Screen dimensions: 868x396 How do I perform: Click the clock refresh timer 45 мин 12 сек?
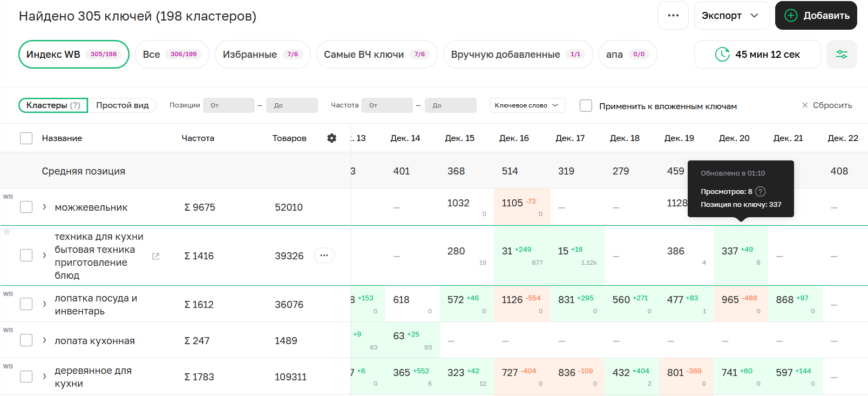pos(757,55)
